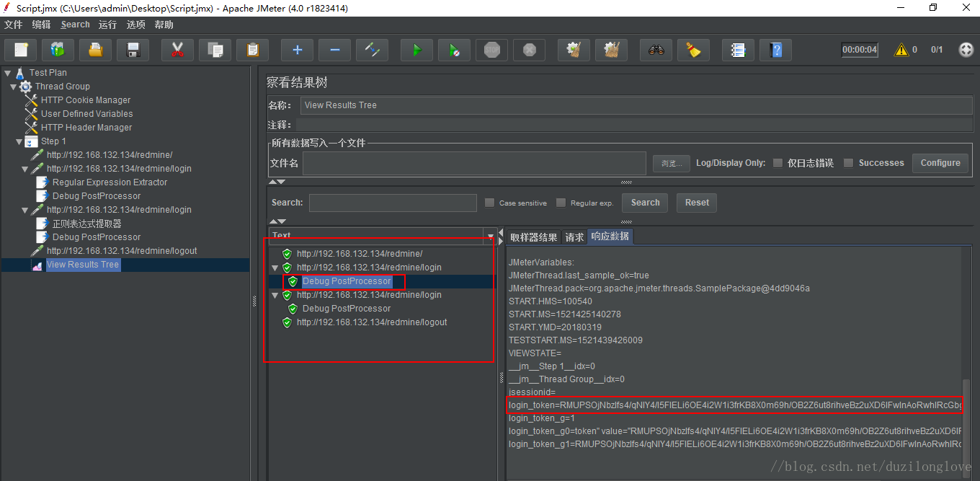The height and width of the screenshot is (481, 980).
Task: Start the test green play icon
Action: tap(416, 50)
